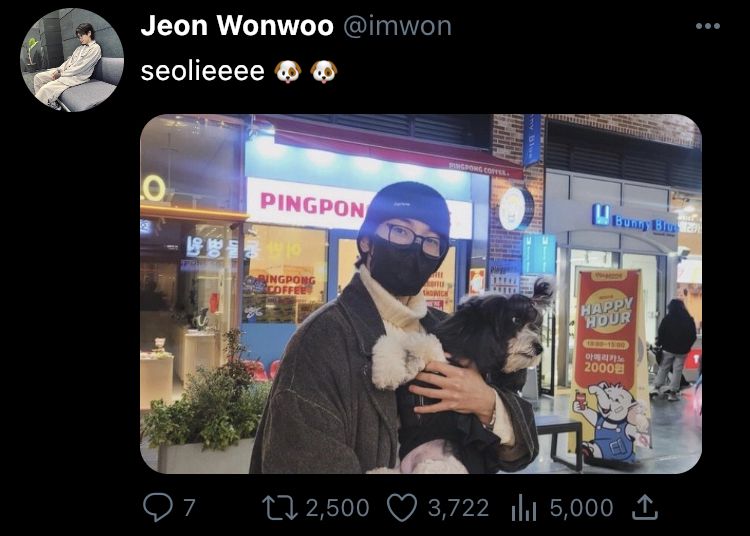Open the circular profile avatar
Viewport: 750px width, 536px height.
[x=72, y=60]
